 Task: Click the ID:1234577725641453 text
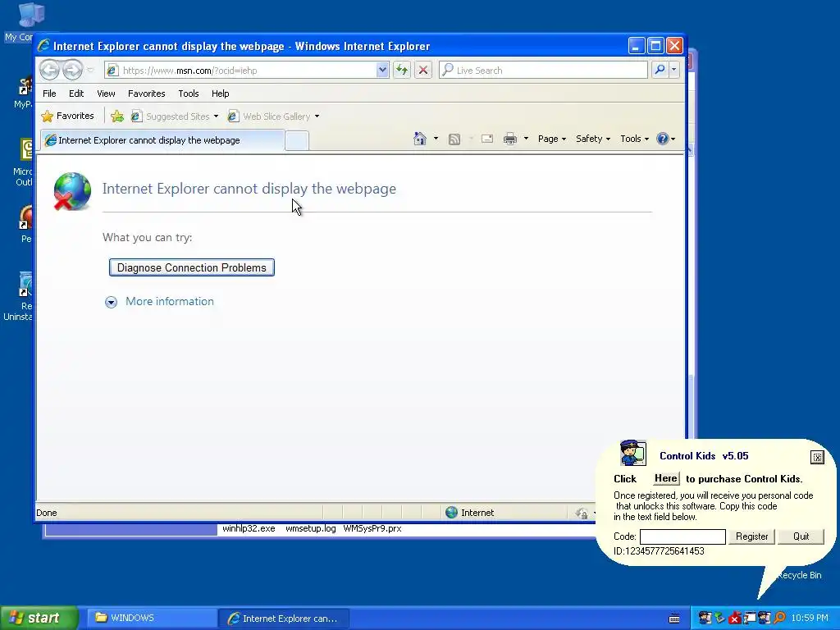[x=659, y=551]
